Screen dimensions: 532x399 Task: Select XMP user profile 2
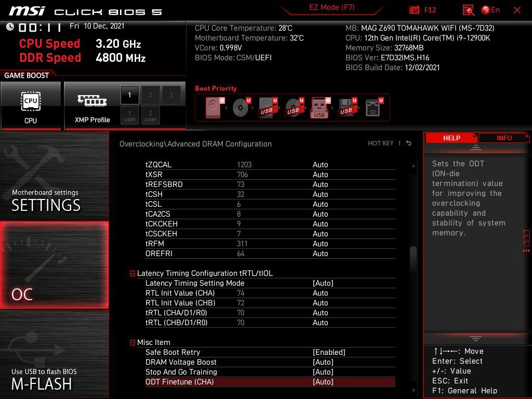click(150, 115)
